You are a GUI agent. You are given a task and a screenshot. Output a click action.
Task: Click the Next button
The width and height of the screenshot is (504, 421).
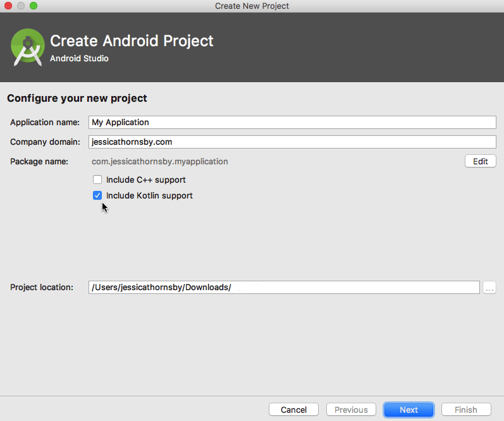[x=409, y=410]
